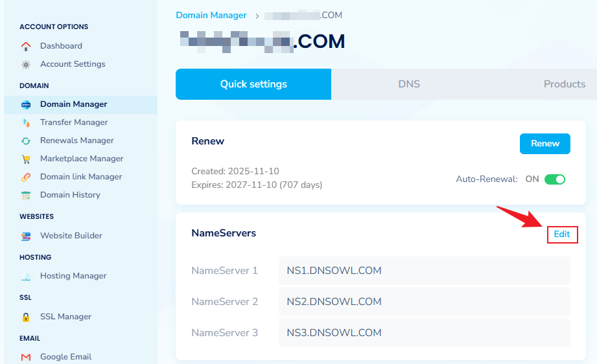
Task: Edit the NameServers list
Action: [x=561, y=234]
